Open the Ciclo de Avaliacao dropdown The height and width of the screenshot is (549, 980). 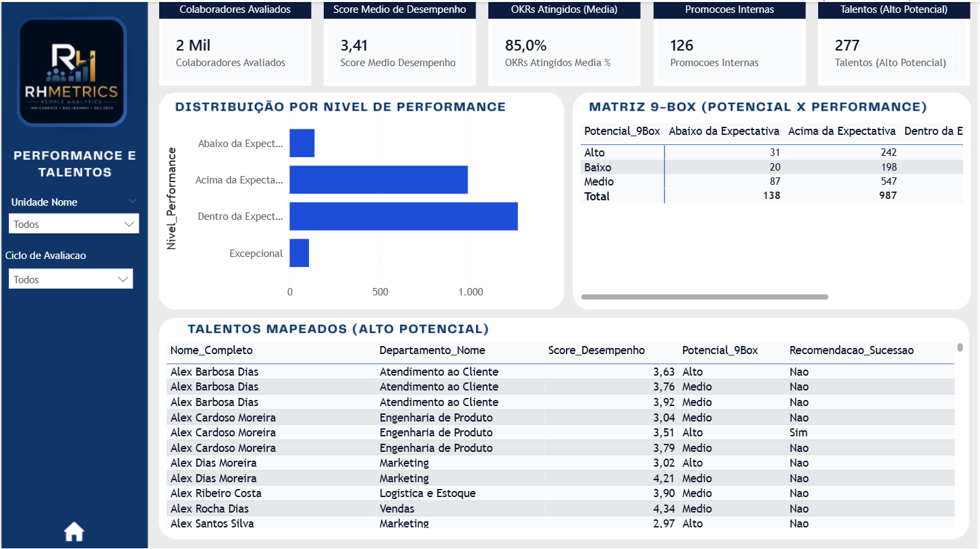[71, 279]
